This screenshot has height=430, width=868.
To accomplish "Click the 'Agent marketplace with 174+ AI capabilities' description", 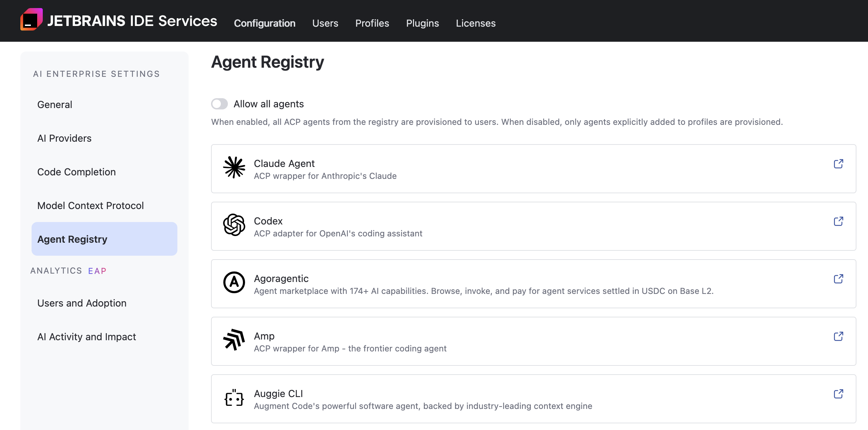I will pos(484,291).
